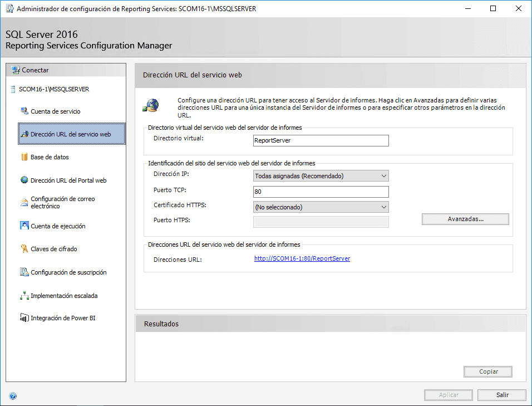Screen dimensions: 532x406
Task: Go to Configuración de suscripción page
Action: click(x=68, y=272)
